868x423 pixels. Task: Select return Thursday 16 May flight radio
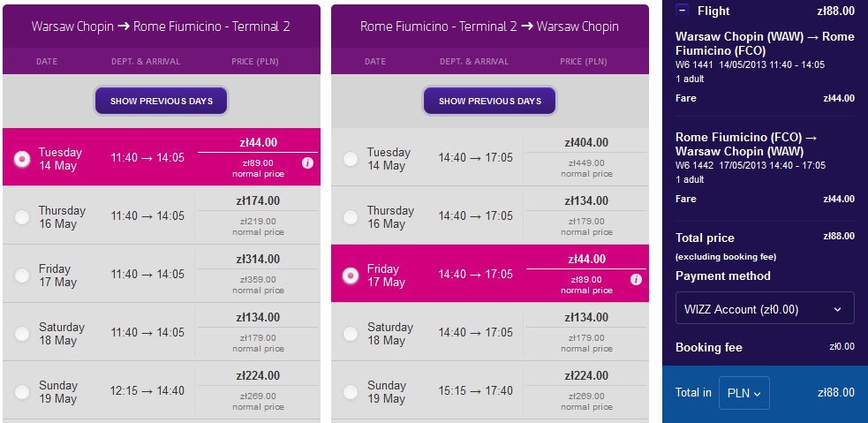coord(351,217)
